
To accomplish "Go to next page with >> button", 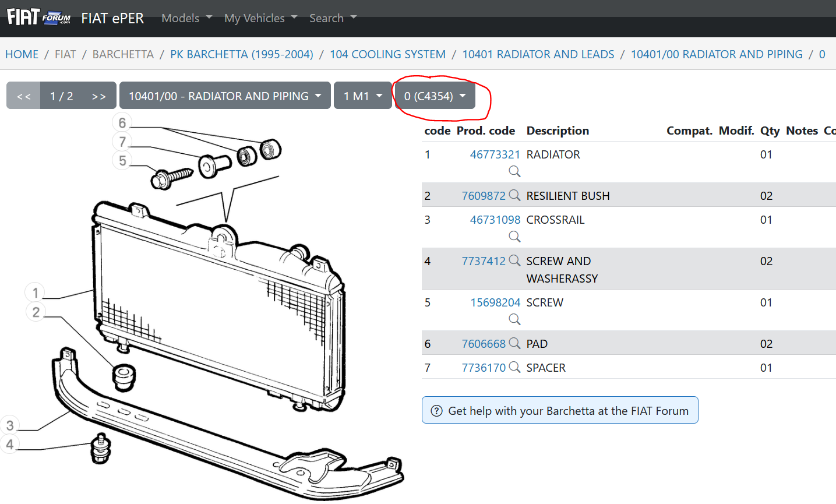I will tap(99, 96).
